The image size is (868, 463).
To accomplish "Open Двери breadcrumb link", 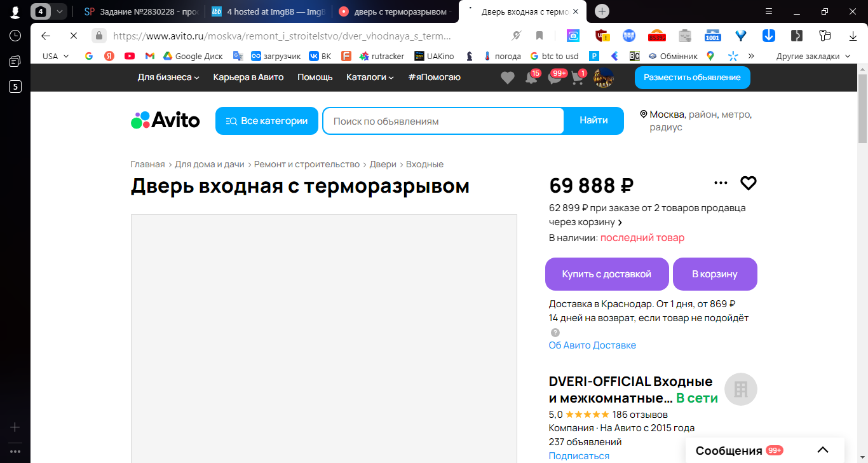I will 383,164.
